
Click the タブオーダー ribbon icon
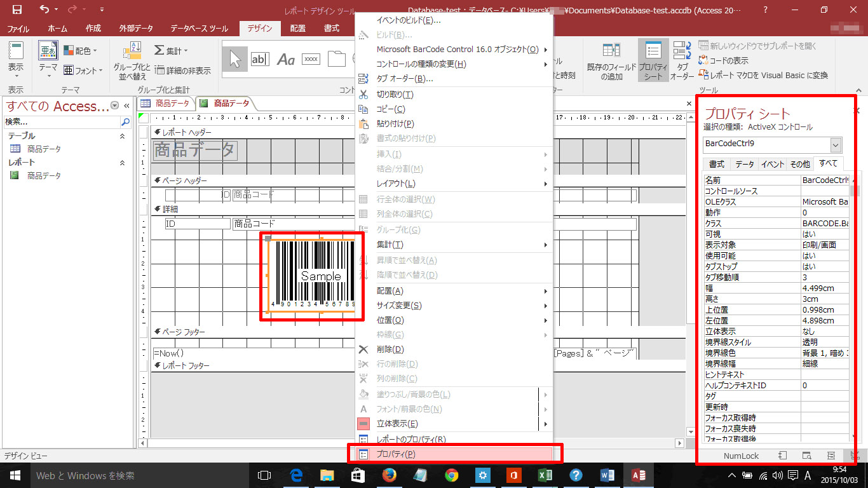(682, 60)
